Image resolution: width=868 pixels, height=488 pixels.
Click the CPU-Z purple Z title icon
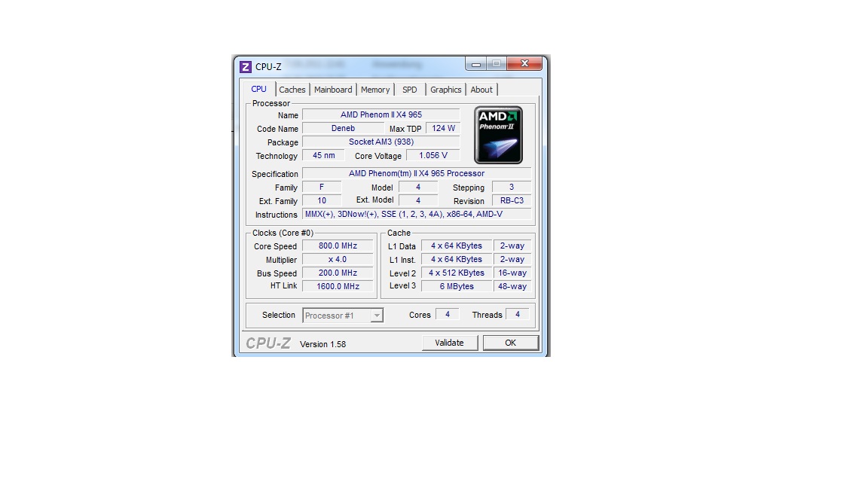245,67
